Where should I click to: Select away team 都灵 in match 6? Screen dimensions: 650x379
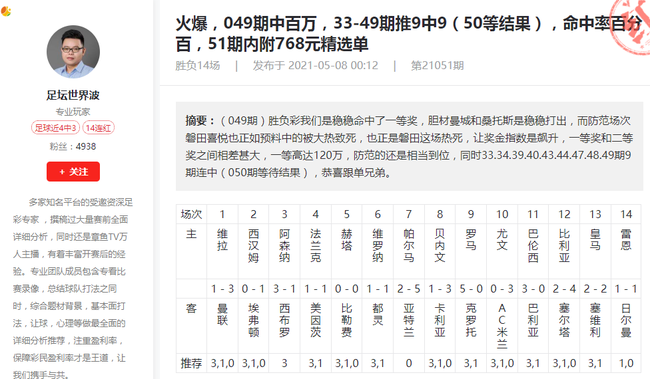pos(378,314)
